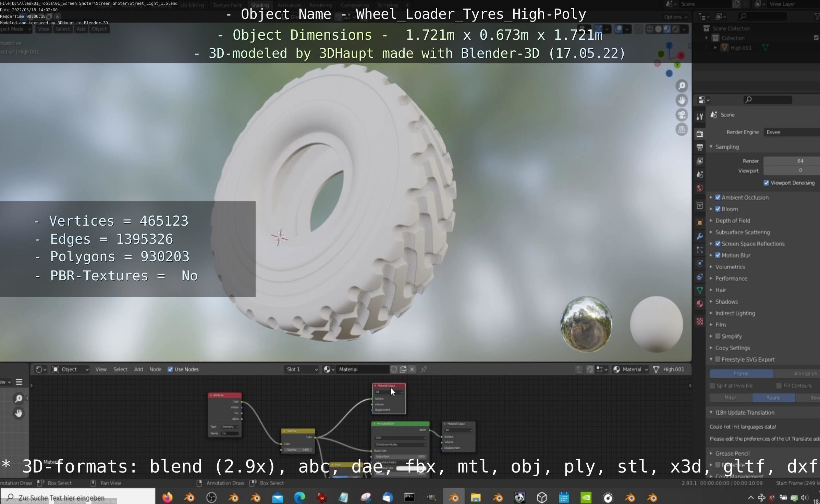Switch to rendered viewport shading icon
Screen dimensions: 820x504
tap(675, 29)
